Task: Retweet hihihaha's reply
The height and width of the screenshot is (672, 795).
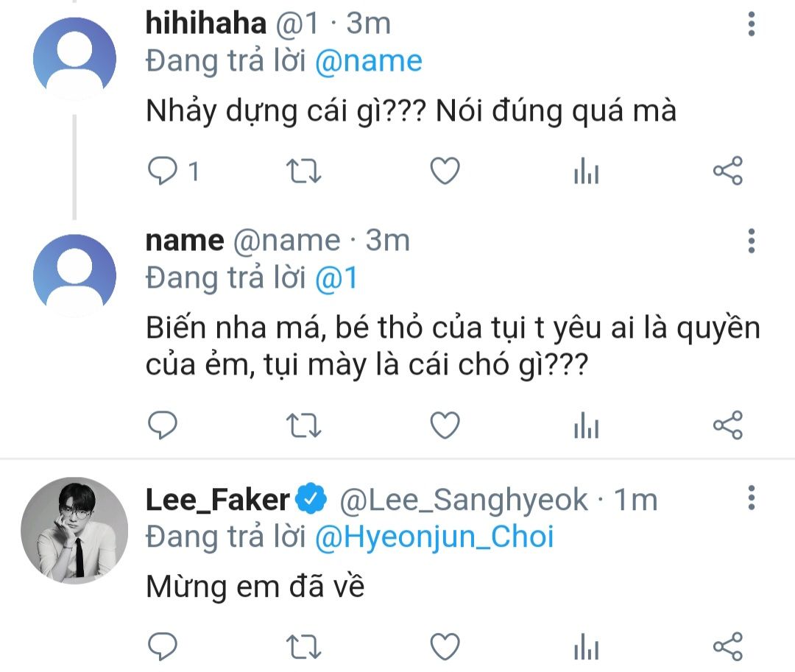Action: tap(303, 172)
